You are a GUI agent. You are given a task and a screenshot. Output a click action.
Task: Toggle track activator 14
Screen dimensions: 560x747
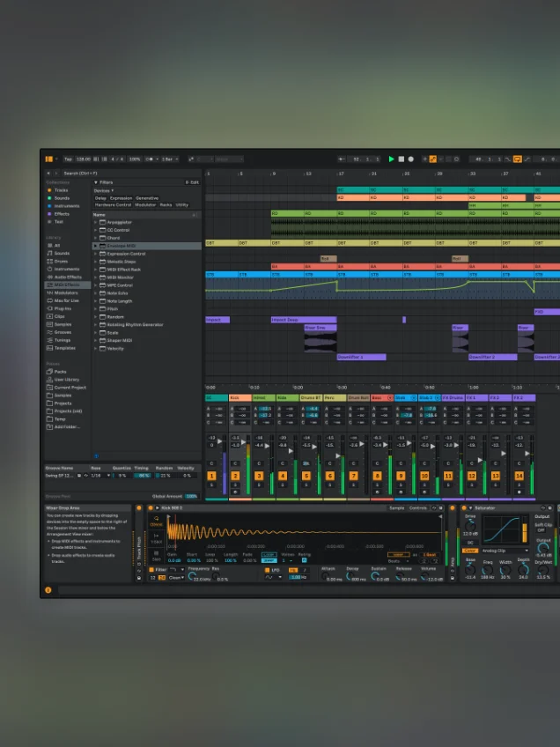coord(519,476)
